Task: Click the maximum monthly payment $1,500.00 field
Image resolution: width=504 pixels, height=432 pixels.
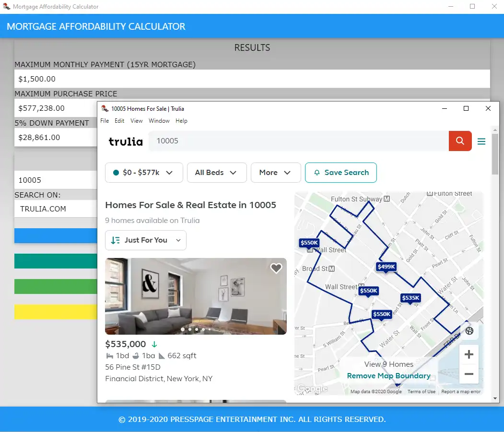Action: [252, 79]
